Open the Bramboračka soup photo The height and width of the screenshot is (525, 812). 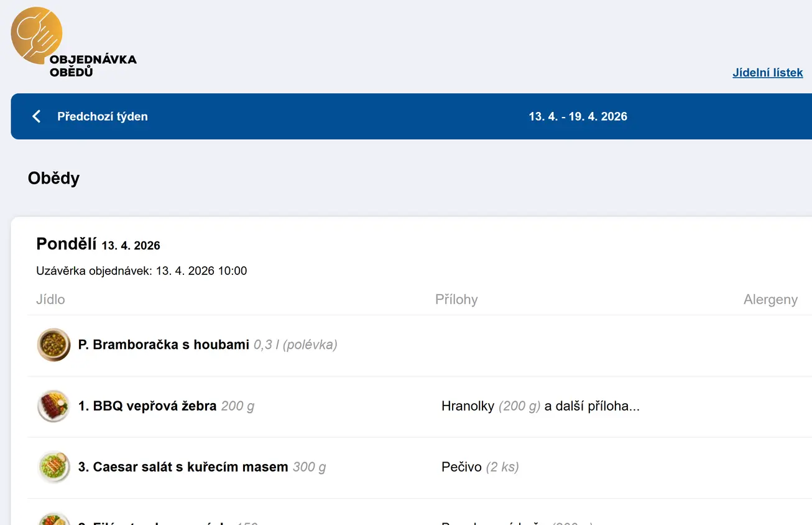point(53,345)
